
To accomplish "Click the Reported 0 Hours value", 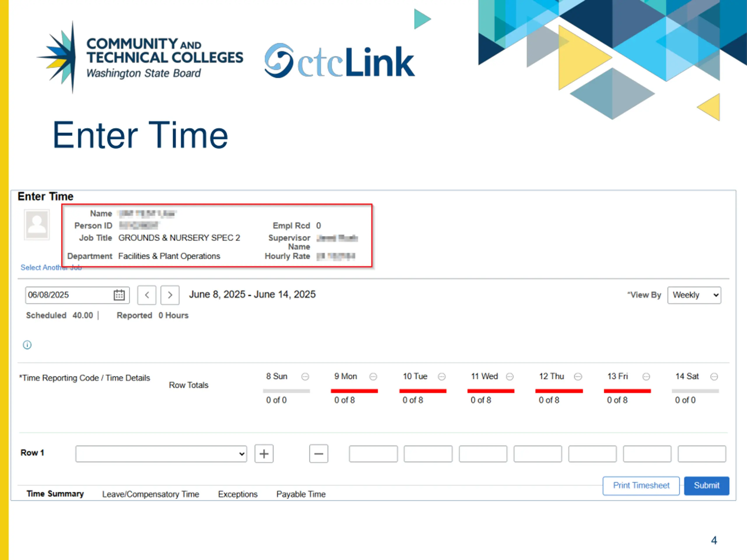I will pyautogui.click(x=173, y=315).
